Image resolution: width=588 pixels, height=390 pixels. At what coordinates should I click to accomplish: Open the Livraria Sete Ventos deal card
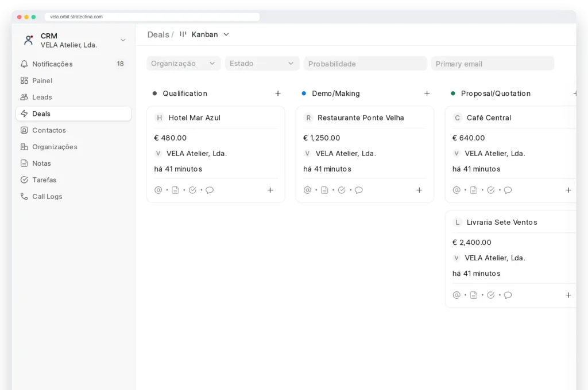click(510, 259)
